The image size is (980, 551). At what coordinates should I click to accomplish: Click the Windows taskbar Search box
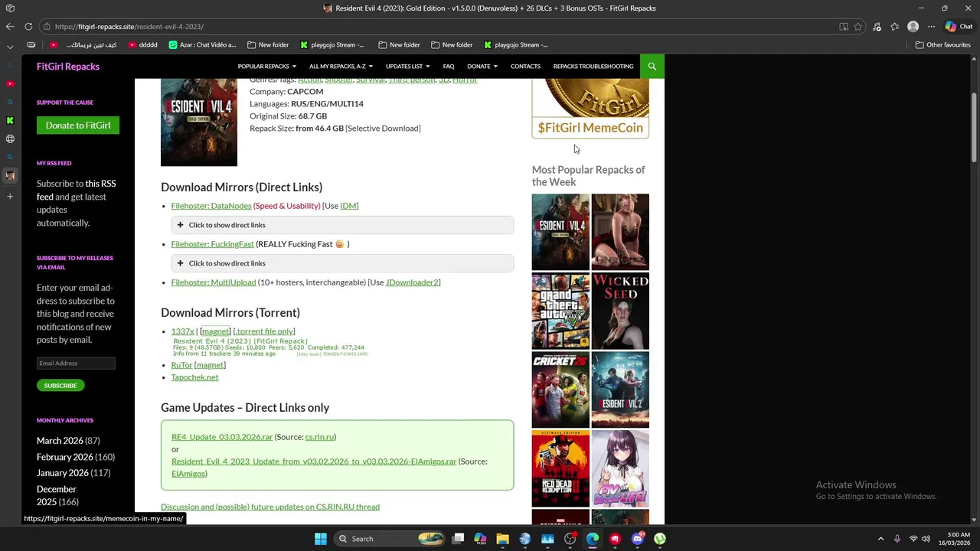coord(390,539)
